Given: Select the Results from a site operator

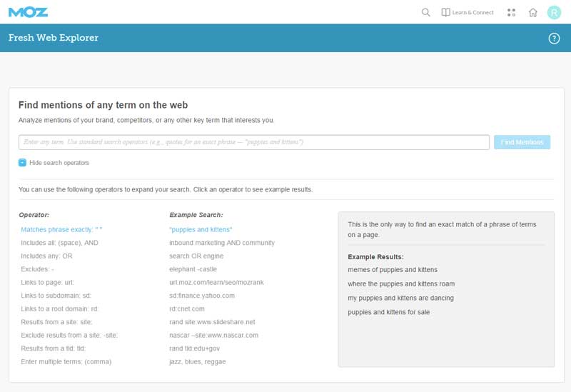Looking at the screenshot, I should pos(57,322).
